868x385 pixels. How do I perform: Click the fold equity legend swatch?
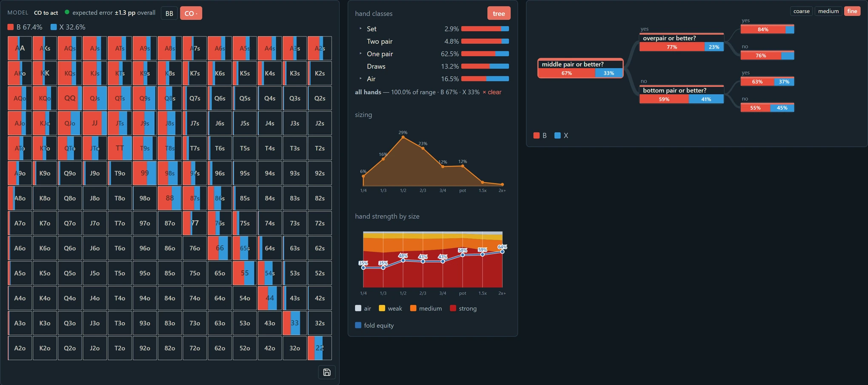(358, 325)
